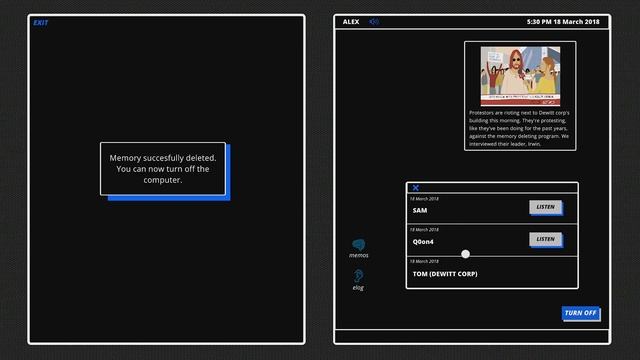Image resolution: width=640 pixels, height=360 pixels.
Task: Click the news article text about protestors
Action: coord(519,128)
